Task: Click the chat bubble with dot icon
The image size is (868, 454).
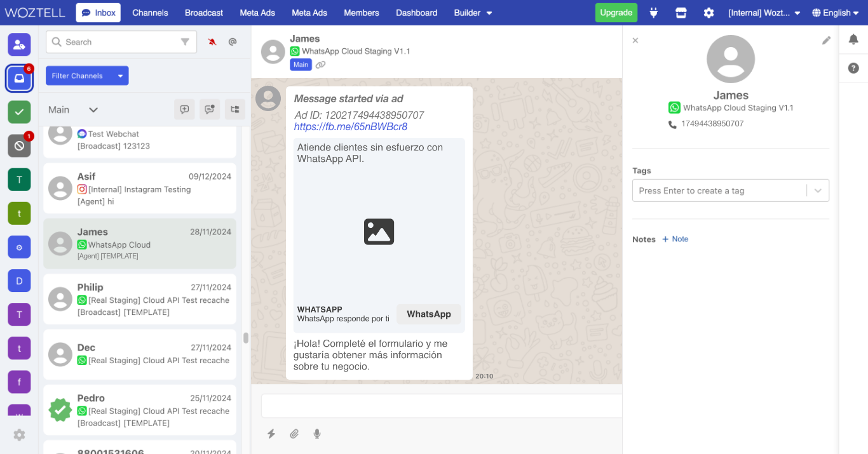Action: click(x=210, y=109)
